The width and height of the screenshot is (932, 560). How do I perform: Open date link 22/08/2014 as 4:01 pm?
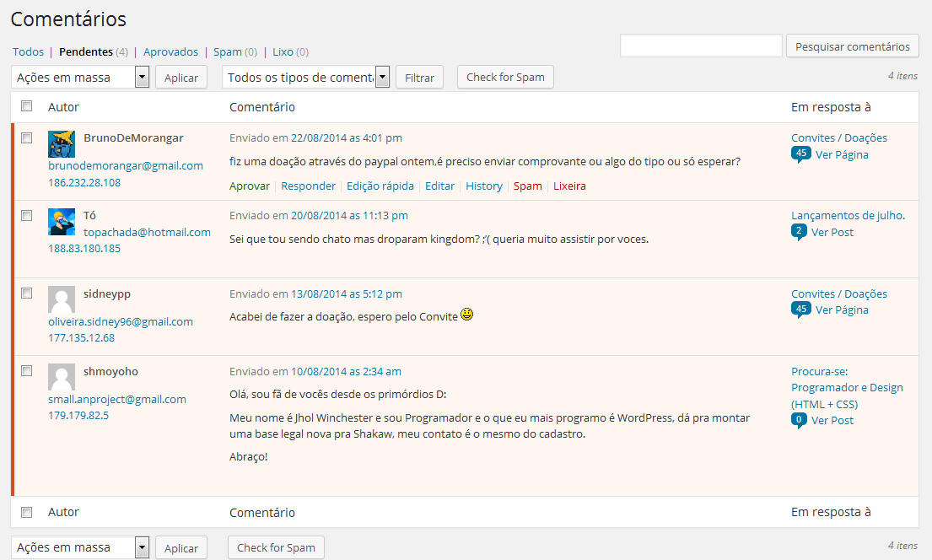coord(347,138)
